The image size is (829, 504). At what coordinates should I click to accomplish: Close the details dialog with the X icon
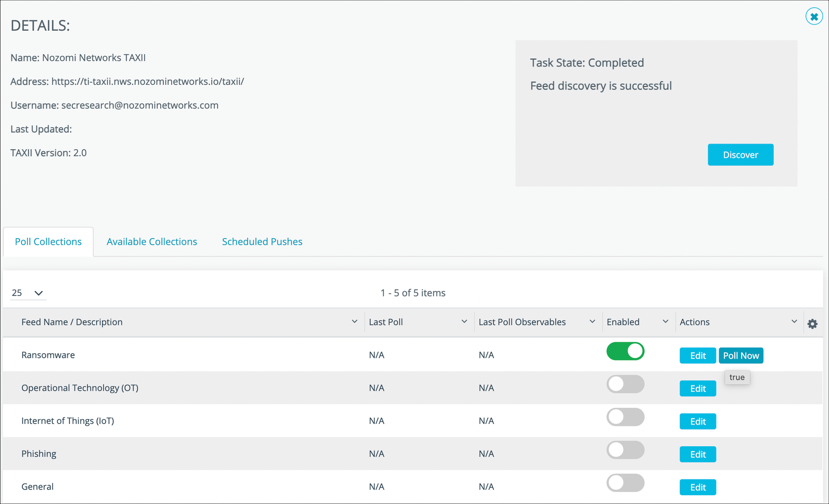814,17
